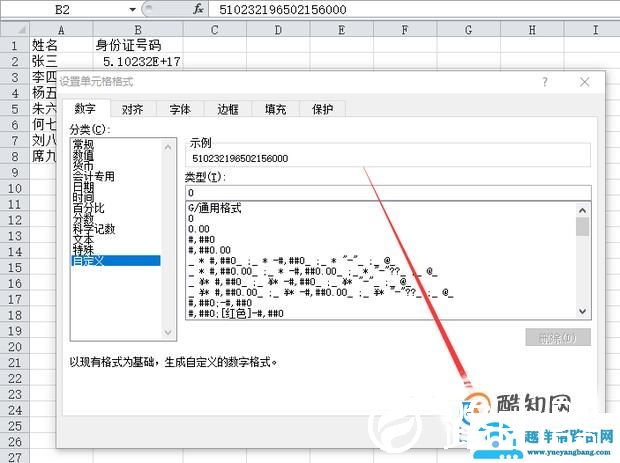Click cell B2 showing 5.10232E+17
Image resolution: width=620 pixels, height=463 pixels.
(138, 61)
